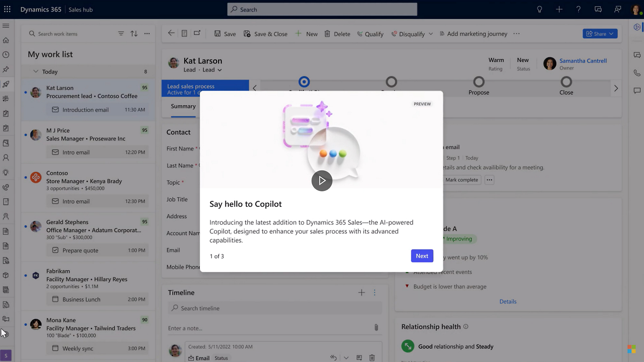This screenshot has width=644, height=362.
Task: Click New in the command bar
Action: (x=307, y=34)
